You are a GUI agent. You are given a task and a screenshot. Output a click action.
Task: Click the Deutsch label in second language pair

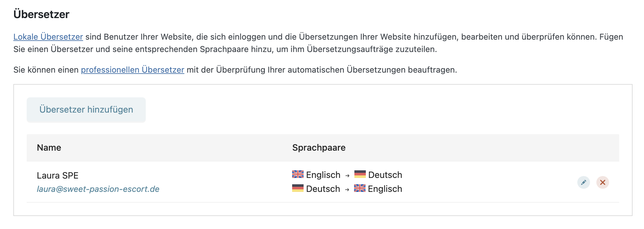click(323, 189)
